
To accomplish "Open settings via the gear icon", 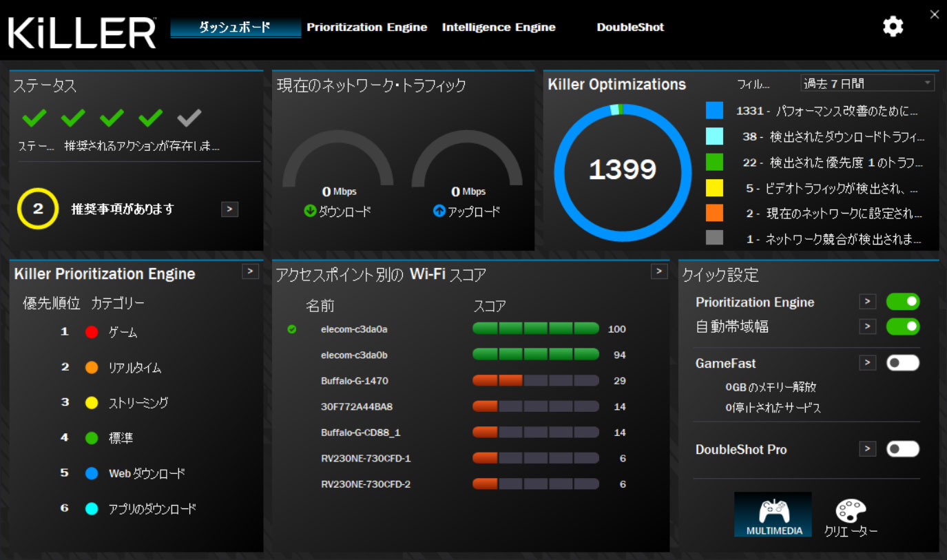I will click(x=893, y=27).
